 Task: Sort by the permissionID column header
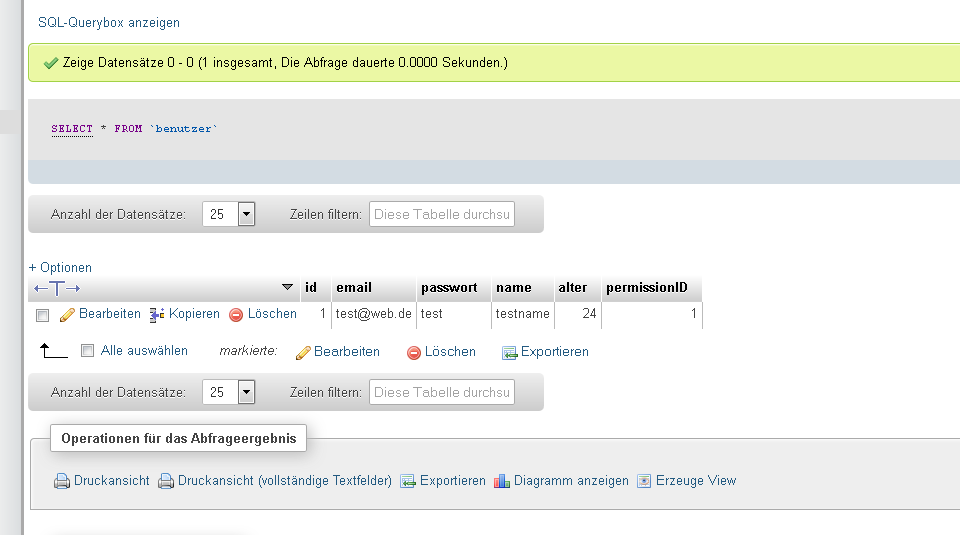click(647, 288)
